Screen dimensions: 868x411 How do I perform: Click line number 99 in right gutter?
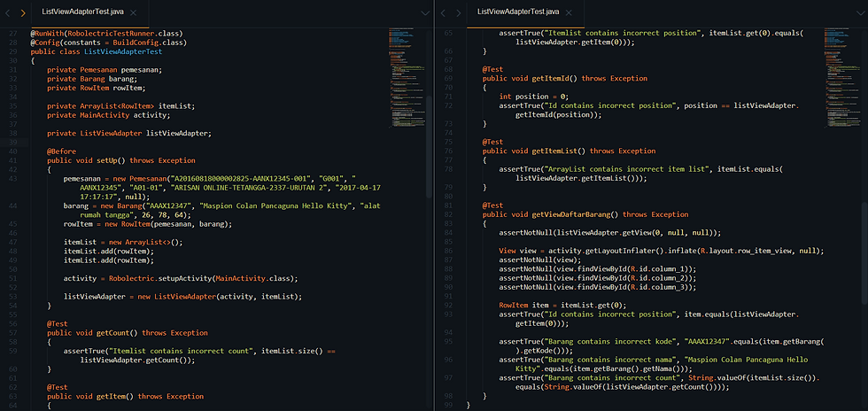point(448,406)
